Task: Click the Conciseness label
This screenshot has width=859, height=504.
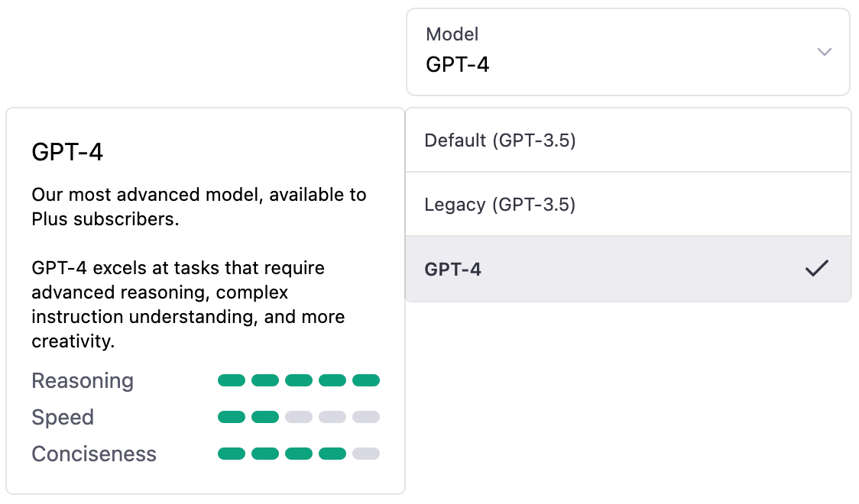Action: pos(94,454)
